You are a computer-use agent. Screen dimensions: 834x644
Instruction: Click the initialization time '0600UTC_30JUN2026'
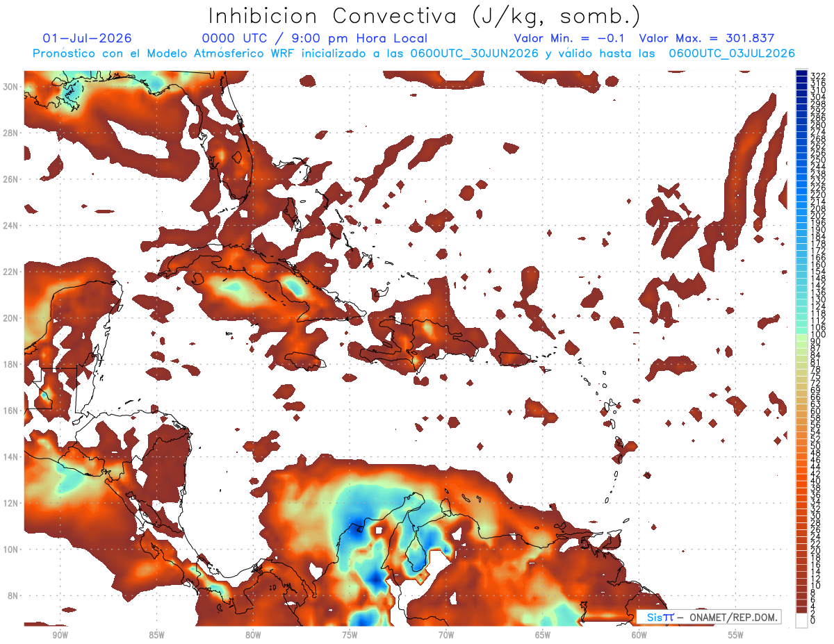pyautogui.click(x=475, y=53)
